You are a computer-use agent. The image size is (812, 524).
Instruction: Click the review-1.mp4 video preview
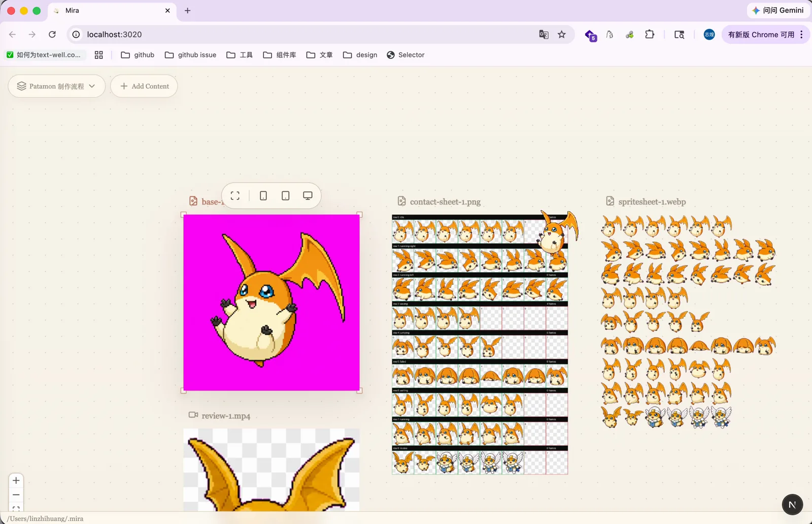pyautogui.click(x=272, y=470)
